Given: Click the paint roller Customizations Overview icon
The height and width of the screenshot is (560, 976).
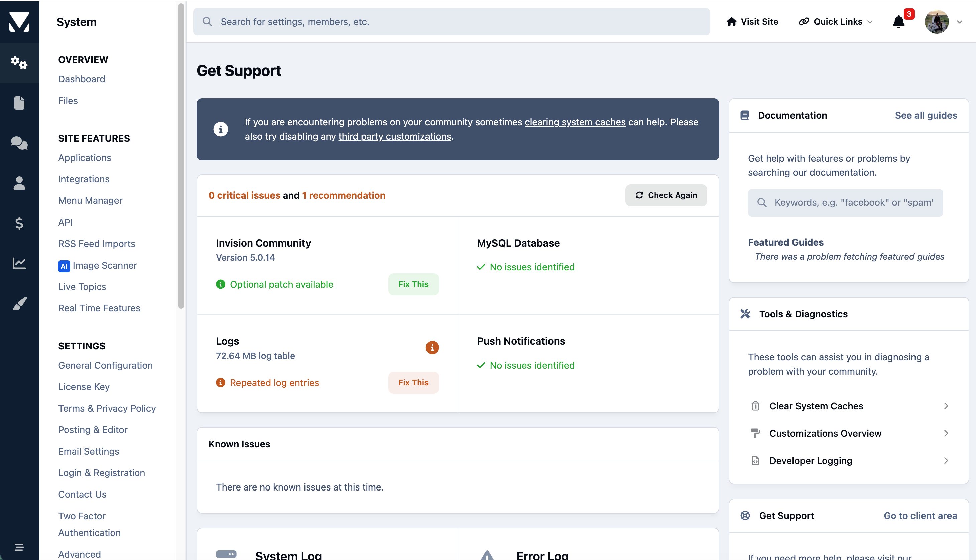Looking at the screenshot, I should [x=755, y=433].
